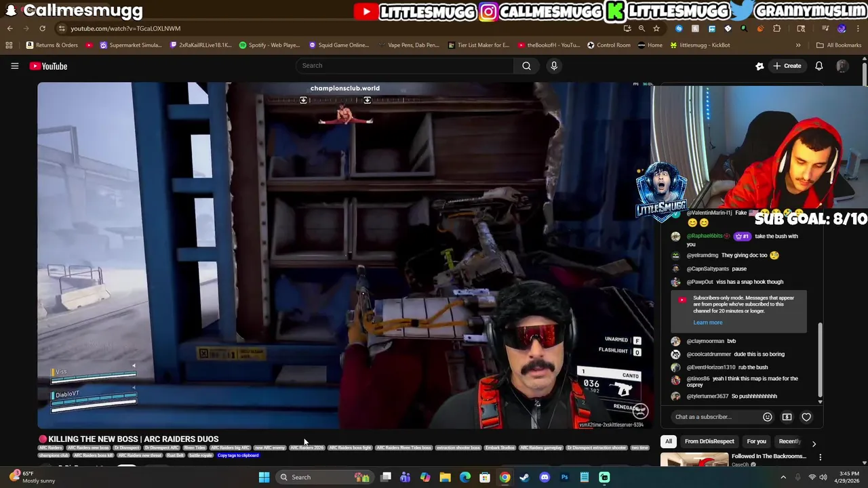Click the video title KILLING THE NEW BOSS
868x488 pixels.
[133, 439]
